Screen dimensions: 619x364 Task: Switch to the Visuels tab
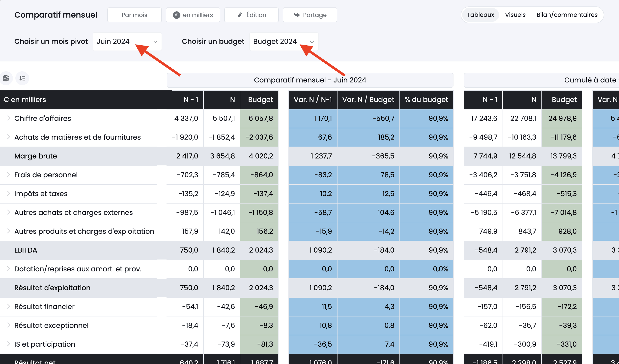click(515, 15)
